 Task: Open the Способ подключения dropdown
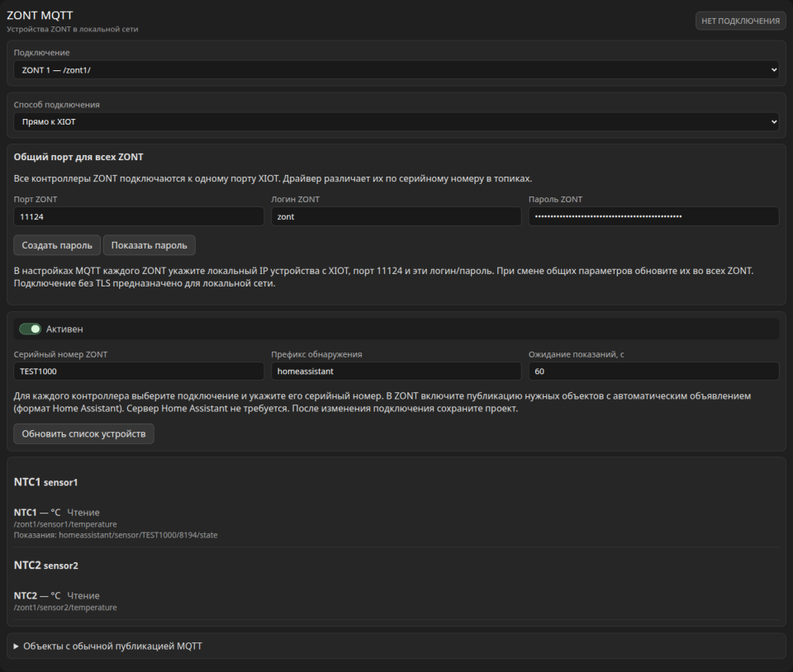pos(396,121)
